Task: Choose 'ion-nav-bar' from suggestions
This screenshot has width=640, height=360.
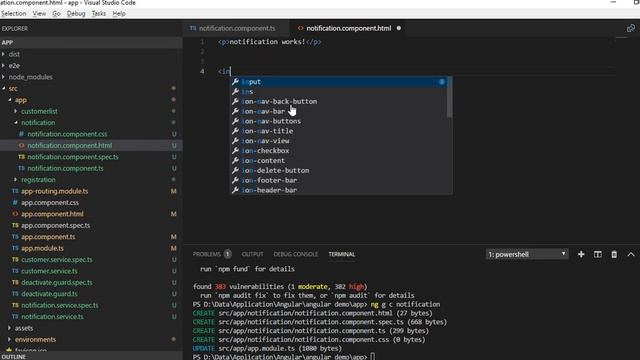Action: [339, 111]
